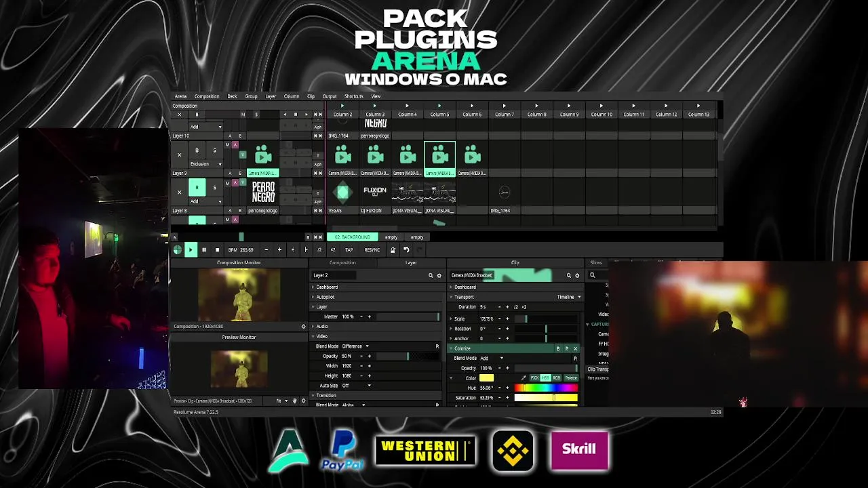Search parameters in Clip panel
Viewport: 868px width, 488px height.
point(569,276)
